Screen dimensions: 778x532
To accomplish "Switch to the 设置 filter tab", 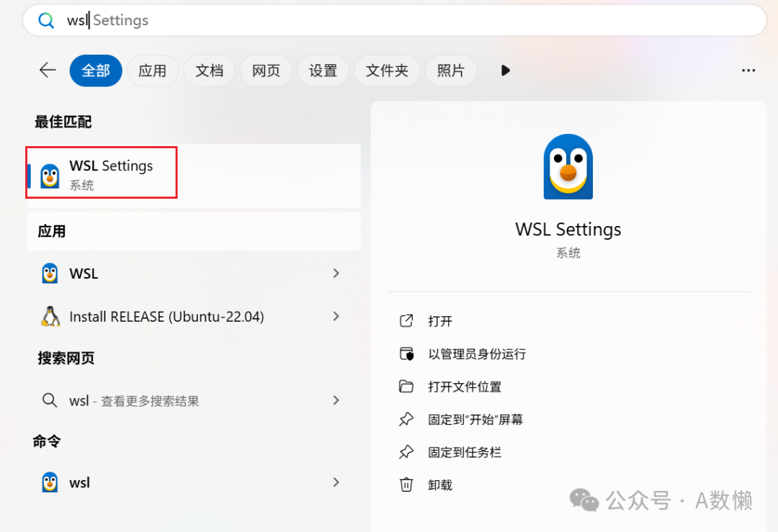I will click(323, 70).
